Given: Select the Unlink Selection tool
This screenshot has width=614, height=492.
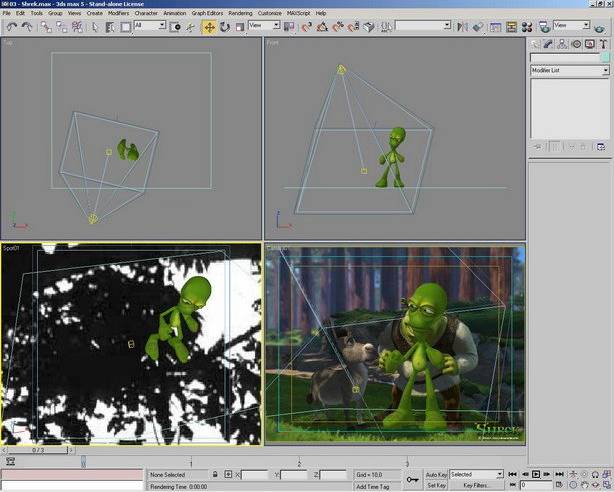Looking at the screenshot, I should point(62,27).
